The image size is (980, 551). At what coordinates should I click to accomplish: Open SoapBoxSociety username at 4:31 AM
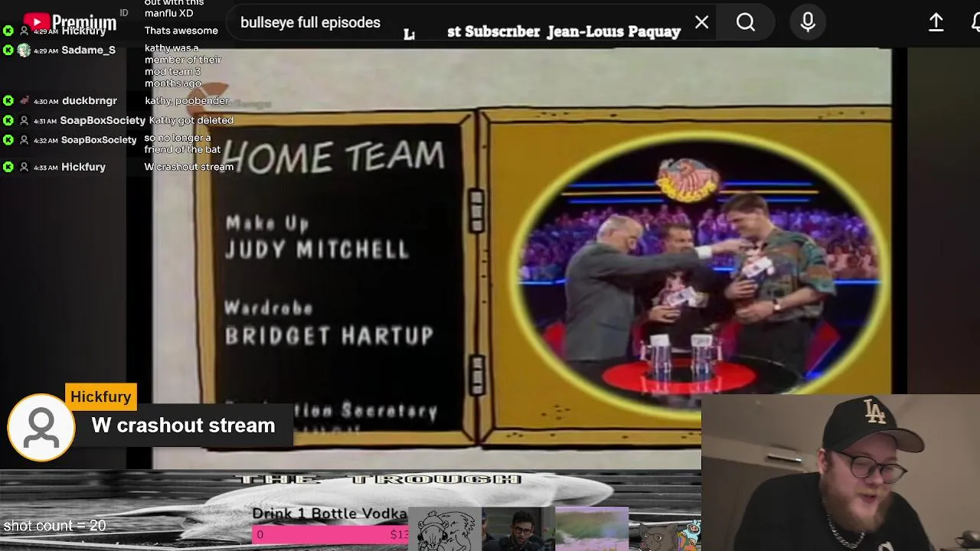(x=103, y=121)
